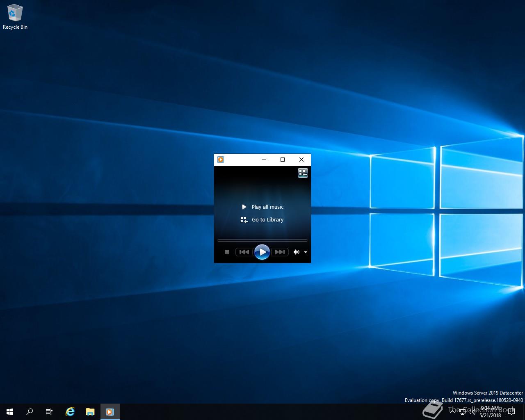Open File Explorer from the taskbar
525x420 pixels.
pos(90,412)
